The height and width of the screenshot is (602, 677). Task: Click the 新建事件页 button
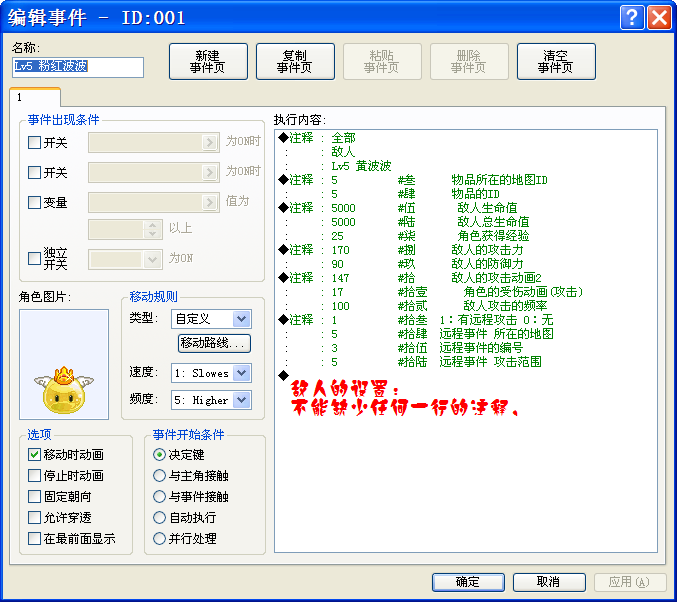click(x=208, y=61)
